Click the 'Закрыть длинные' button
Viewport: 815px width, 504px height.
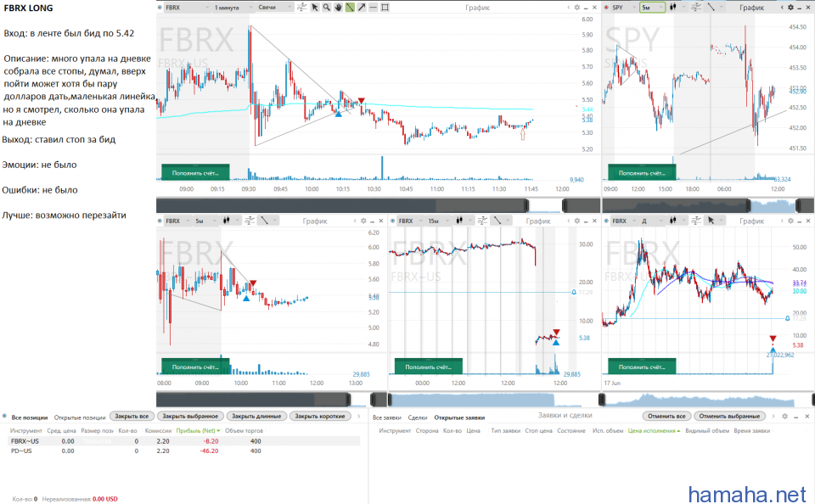[256, 417]
